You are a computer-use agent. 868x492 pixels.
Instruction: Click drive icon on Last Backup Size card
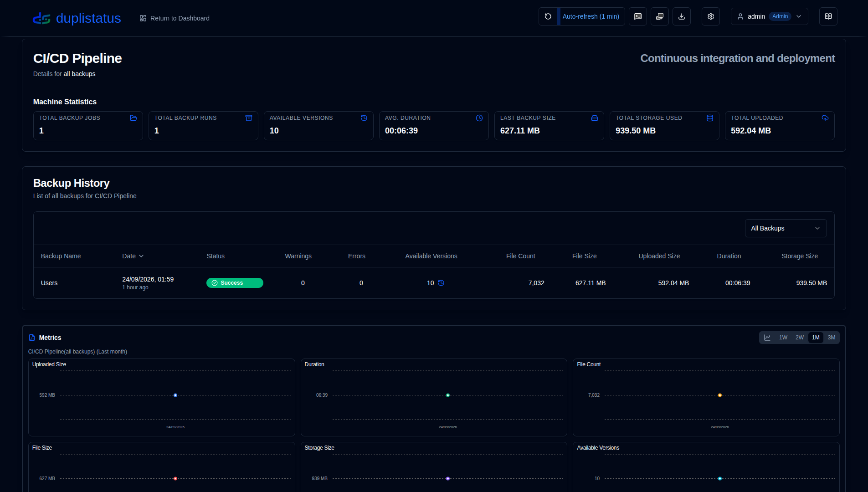[x=595, y=118]
